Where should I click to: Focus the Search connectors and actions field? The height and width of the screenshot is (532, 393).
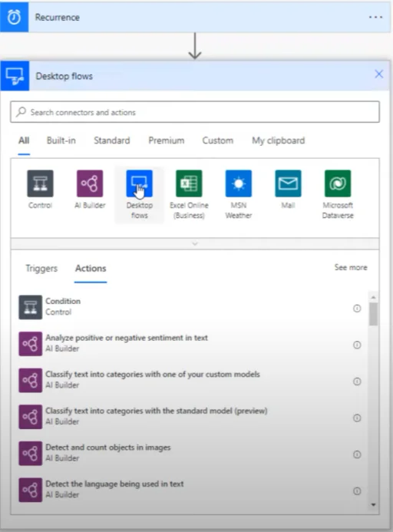(195, 112)
